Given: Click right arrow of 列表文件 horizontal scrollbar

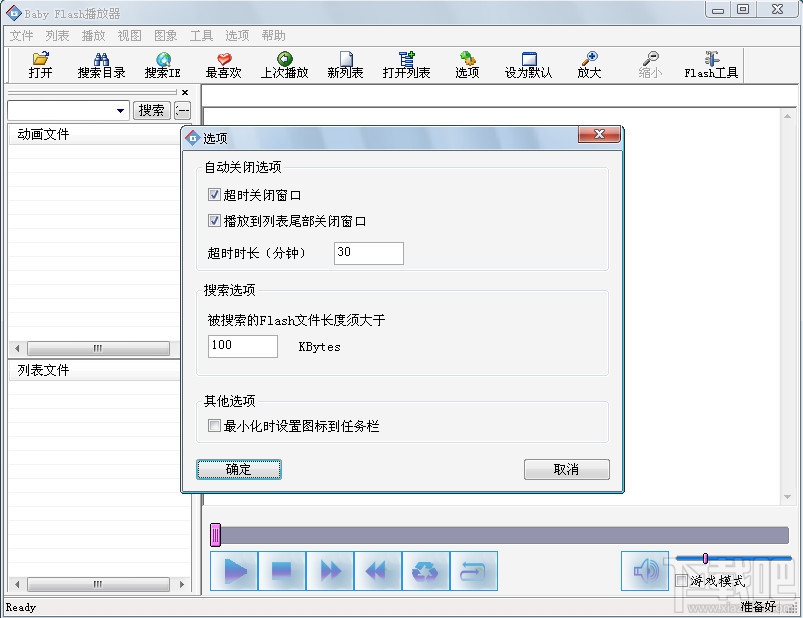Looking at the screenshot, I should pos(182,584).
